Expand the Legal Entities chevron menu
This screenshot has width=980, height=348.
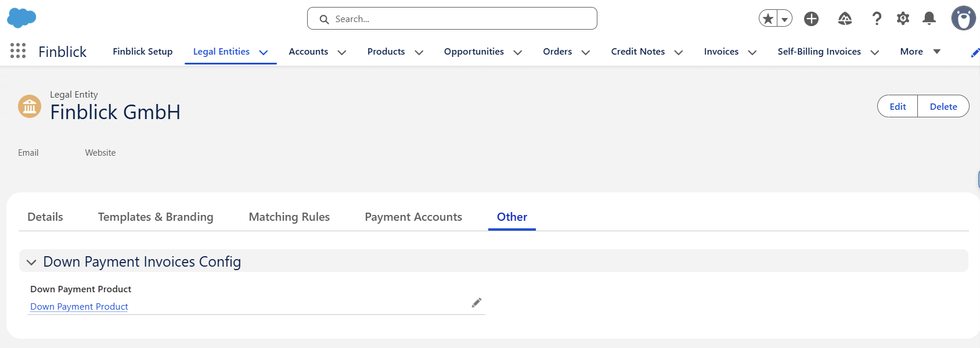click(264, 52)
